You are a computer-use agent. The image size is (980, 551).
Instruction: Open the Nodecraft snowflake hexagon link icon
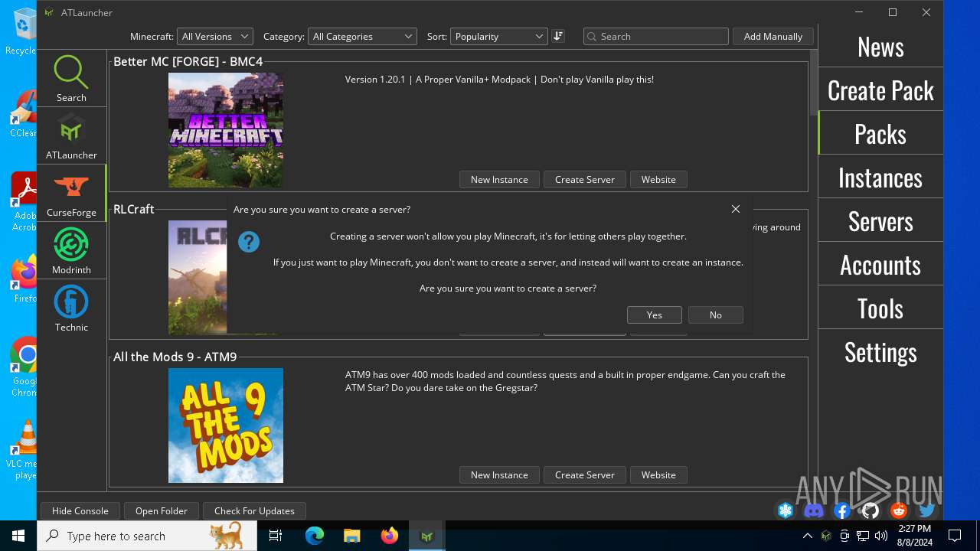pyautogui.click(x=786, y=510)
